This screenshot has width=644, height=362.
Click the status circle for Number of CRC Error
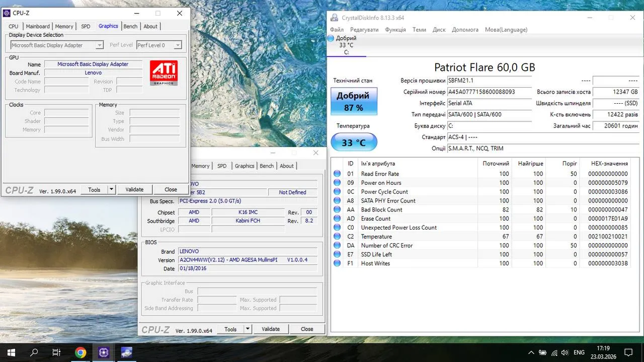(337, 245)
